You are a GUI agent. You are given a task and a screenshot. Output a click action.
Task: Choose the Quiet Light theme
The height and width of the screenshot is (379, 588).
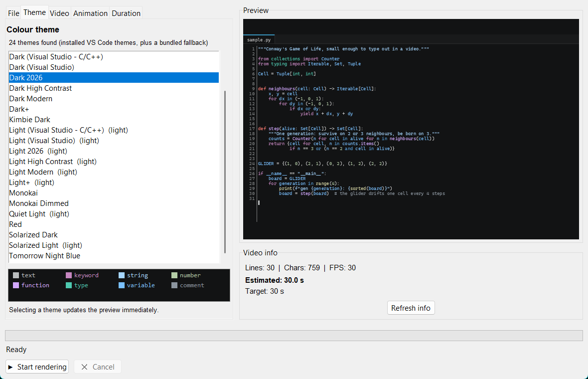pos(114,214)
